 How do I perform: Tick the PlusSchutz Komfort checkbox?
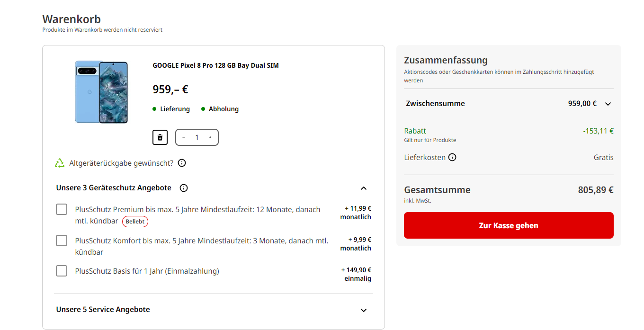click(x=62, y=241)
